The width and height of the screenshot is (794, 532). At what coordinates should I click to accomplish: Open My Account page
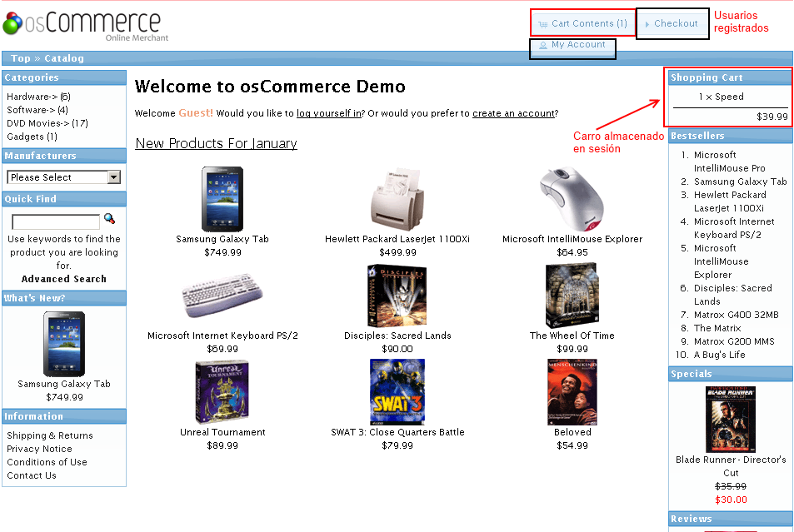(573, 45)
